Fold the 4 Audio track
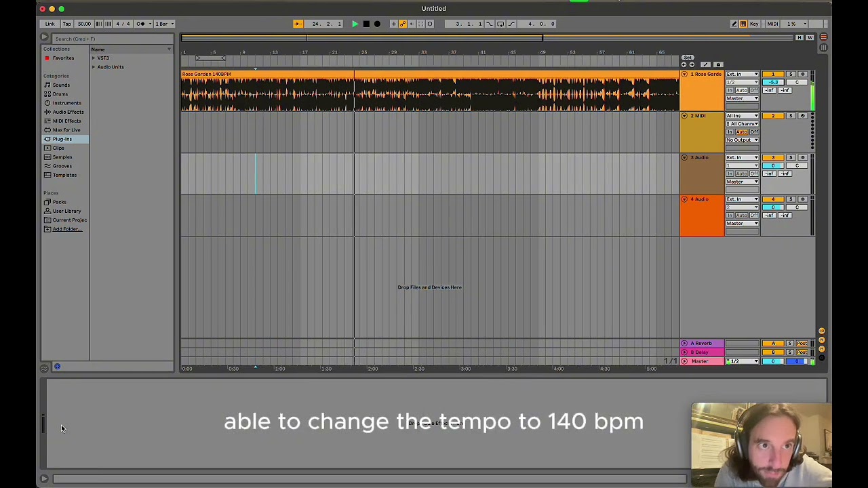 [x=684, y=199]
